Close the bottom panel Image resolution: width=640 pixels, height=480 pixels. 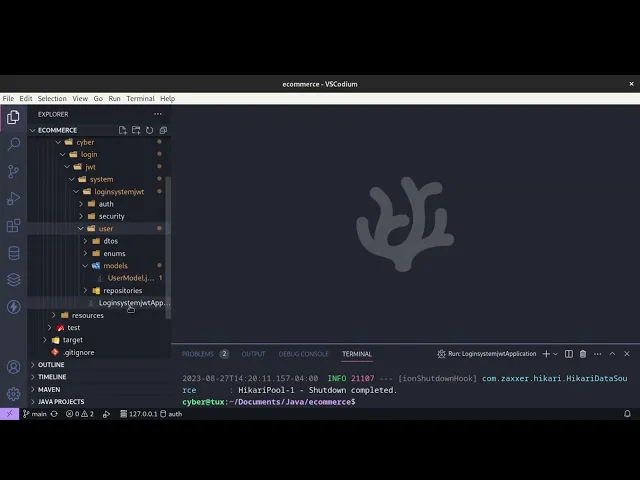[627, 354]
